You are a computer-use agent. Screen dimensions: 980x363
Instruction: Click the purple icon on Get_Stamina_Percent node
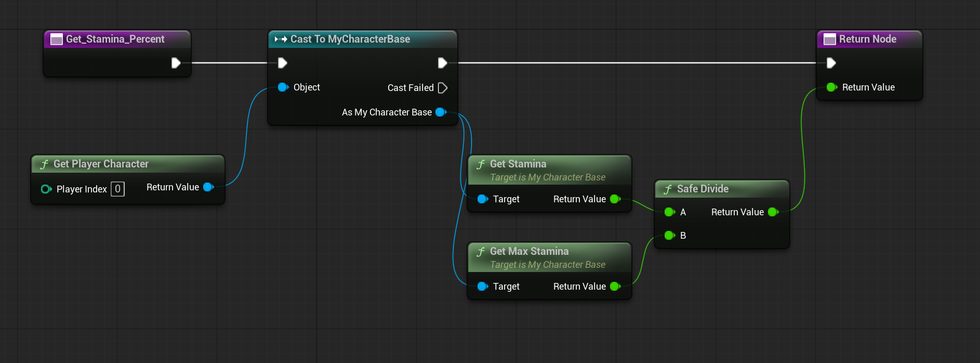(x=57, y=39)
